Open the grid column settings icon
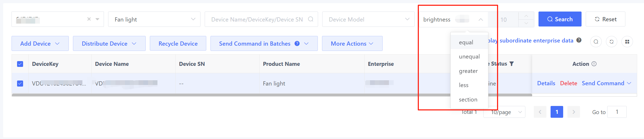Image resolution: width=644 pixels, height=139 pixels. pyautogui.click(x=627, y=42)
